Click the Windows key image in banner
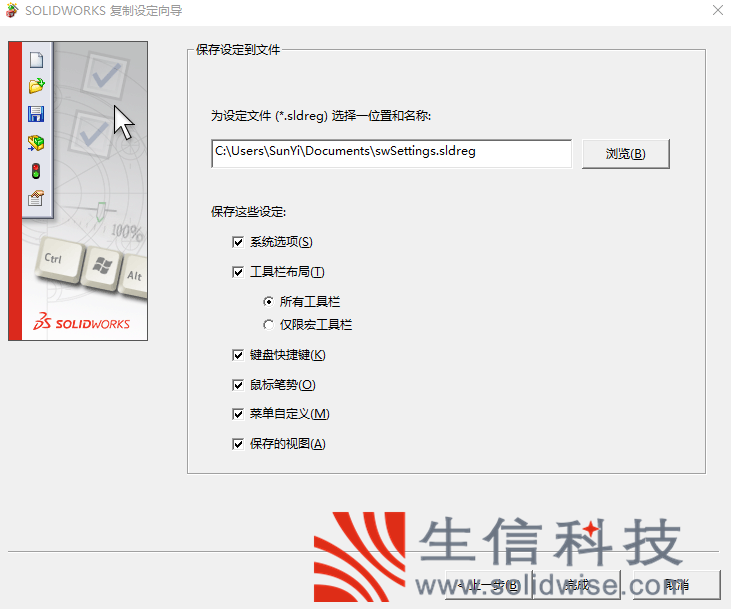The height and width of the screenshot is (609, 731). (100, 266)
